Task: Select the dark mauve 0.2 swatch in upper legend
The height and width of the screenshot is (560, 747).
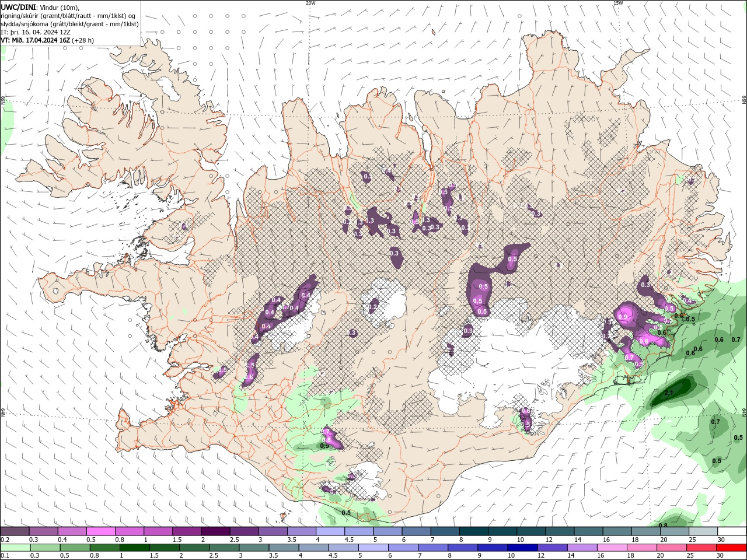Action: pos(15,531)
